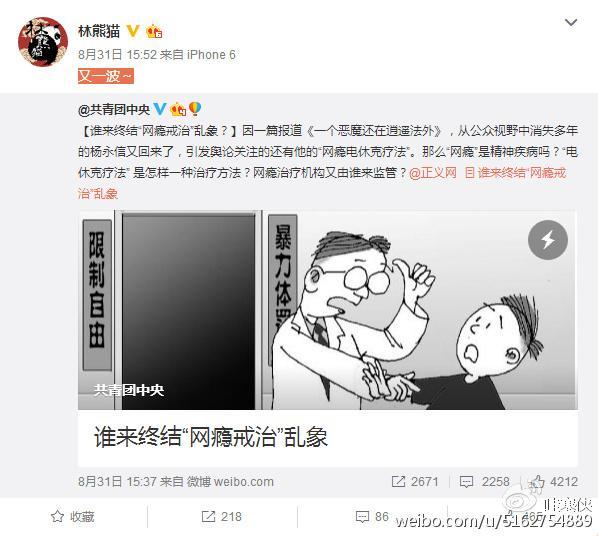Click the membership crown badge beside 林熊猫
This screenshot has height=536, width=598.
pyautogui.click(x=154, y=31)
